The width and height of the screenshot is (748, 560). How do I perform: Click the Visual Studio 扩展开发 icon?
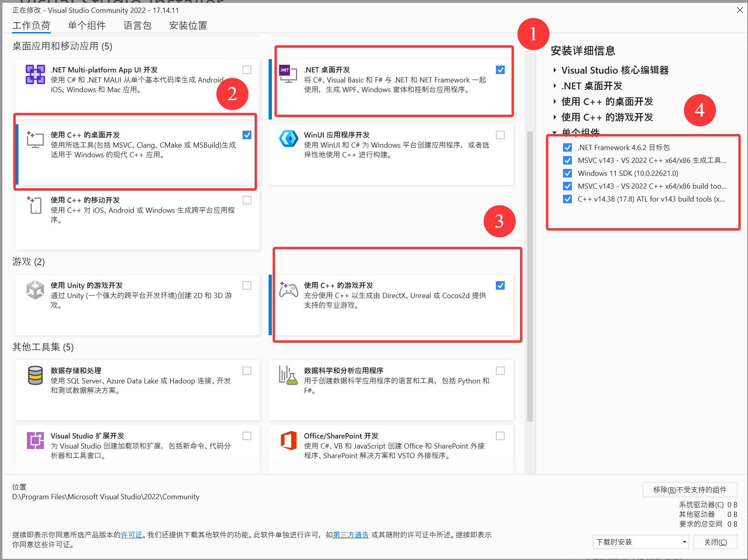pyautogui.click(x=35, y=440)
